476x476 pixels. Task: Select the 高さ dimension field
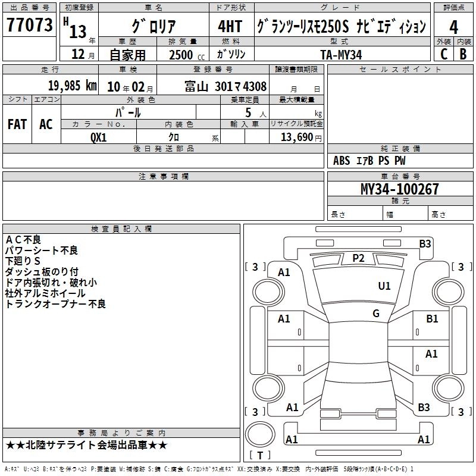click(x=450, y=214)
